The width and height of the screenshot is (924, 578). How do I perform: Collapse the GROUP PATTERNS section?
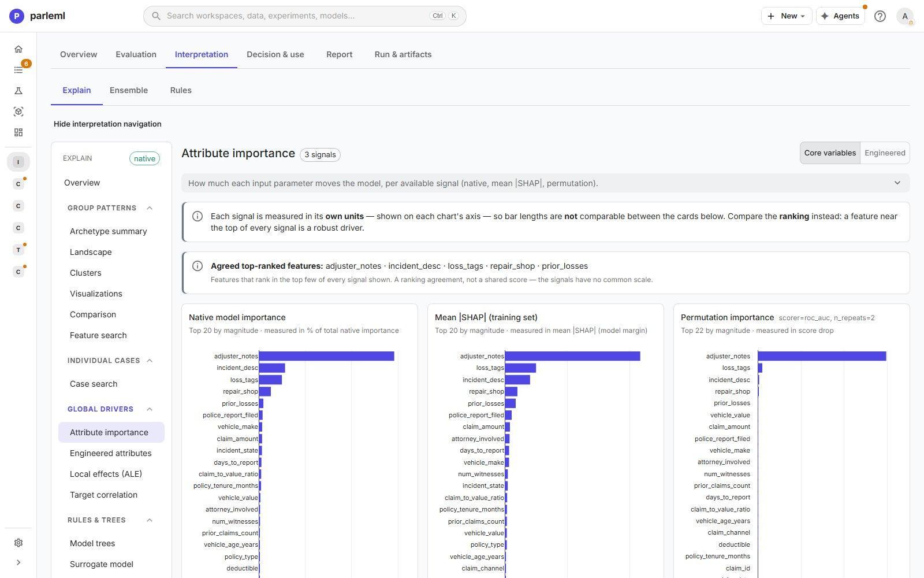(x=150, y=208)
